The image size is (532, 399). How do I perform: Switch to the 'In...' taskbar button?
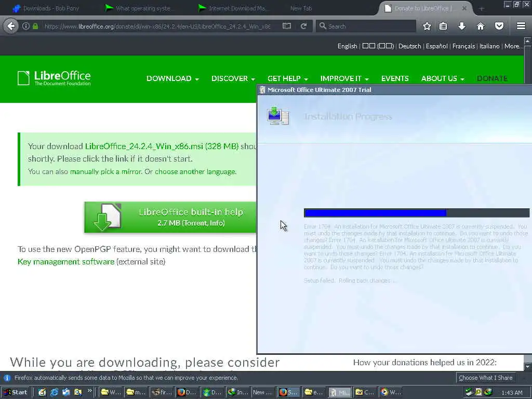pos(238,392)
